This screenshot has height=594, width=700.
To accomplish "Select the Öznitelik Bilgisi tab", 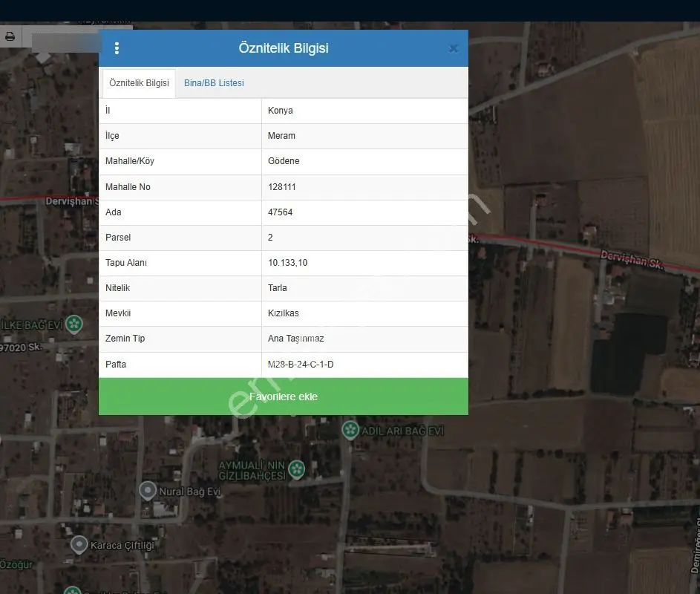I will pyautogui.click(x=140, y=83).
